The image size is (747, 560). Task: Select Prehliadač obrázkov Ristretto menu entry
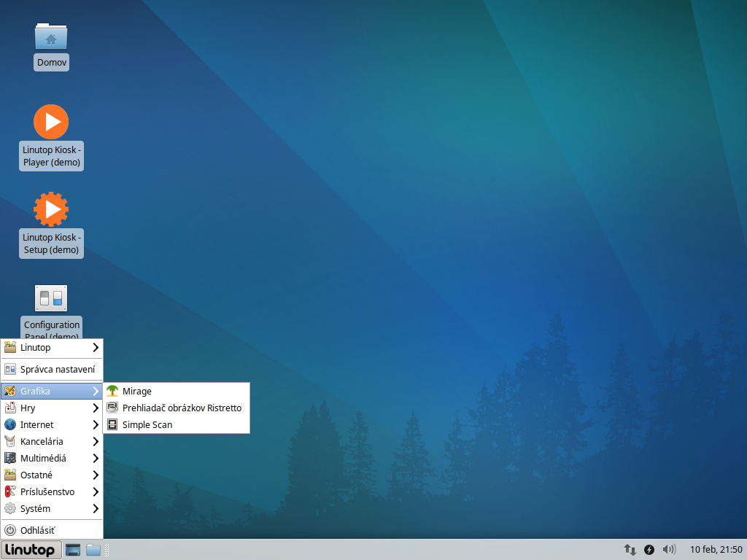[177, 408]
